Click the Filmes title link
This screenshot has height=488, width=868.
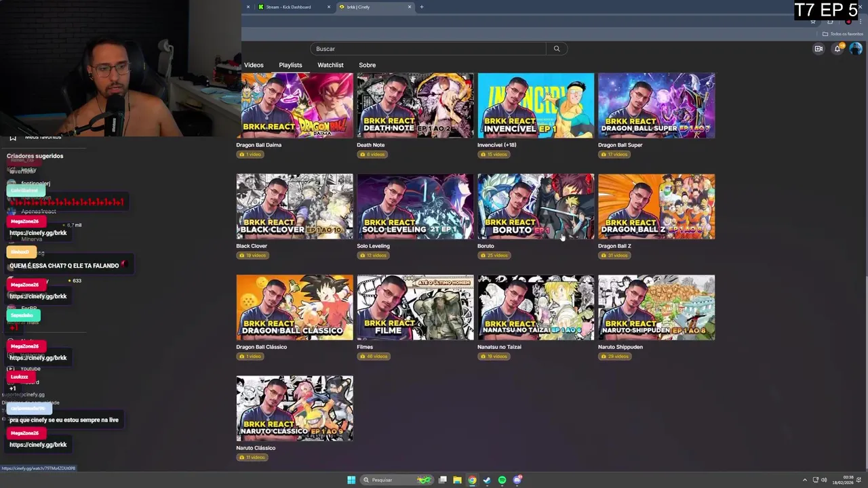365,347
